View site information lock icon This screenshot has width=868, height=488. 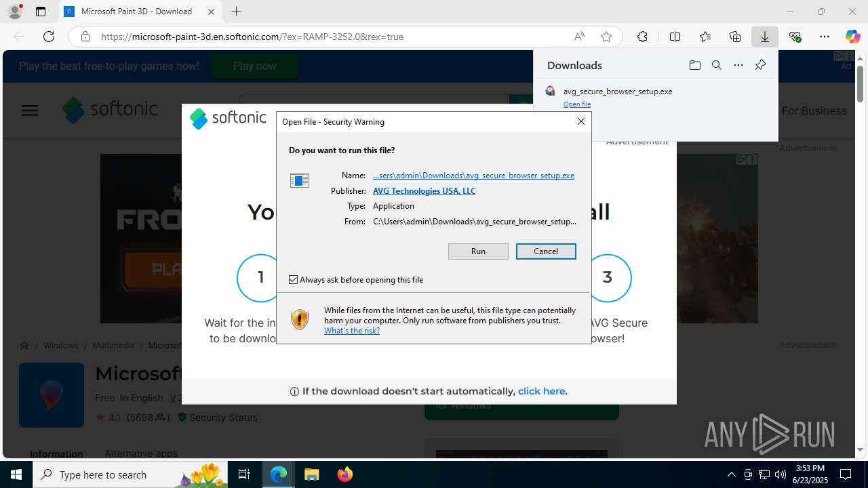[x=85, y=37]
